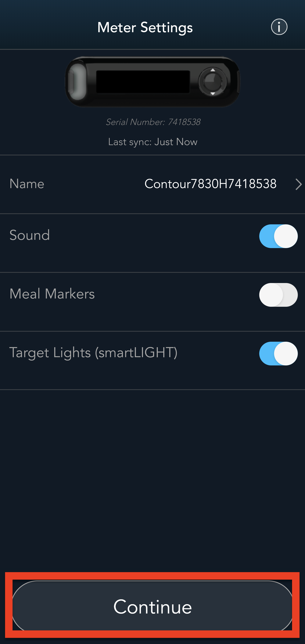
Task: Click the down arrow on meter image
Action: 213,93
